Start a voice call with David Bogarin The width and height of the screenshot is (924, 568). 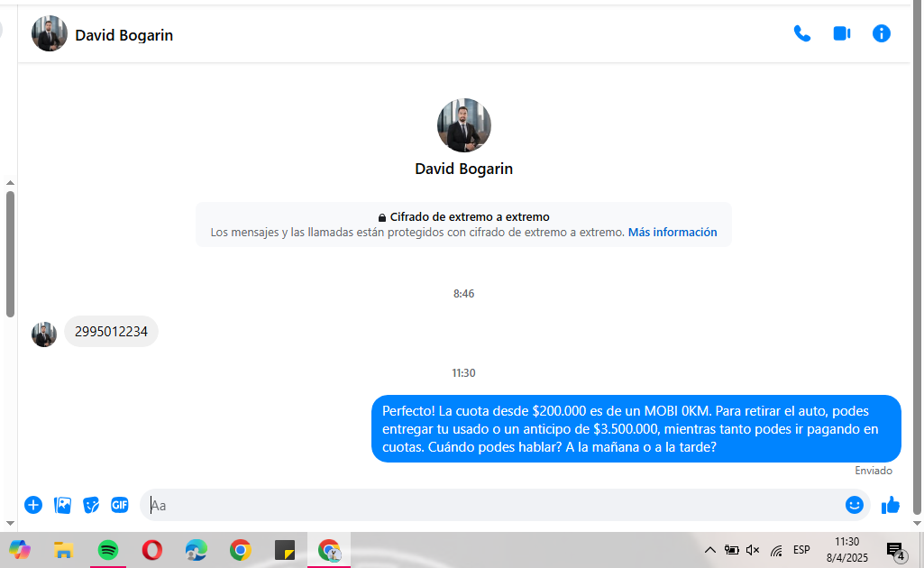pos(801,34)
